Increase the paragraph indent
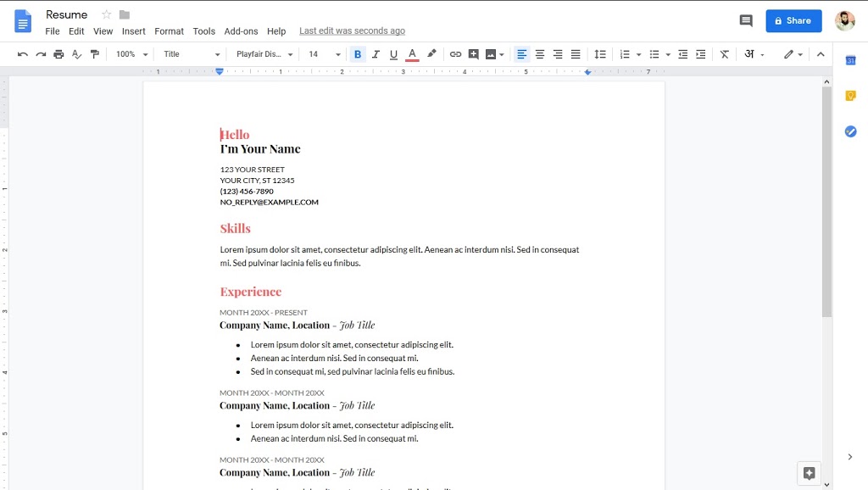Screen dimensions: 868x490 (701, 54)
